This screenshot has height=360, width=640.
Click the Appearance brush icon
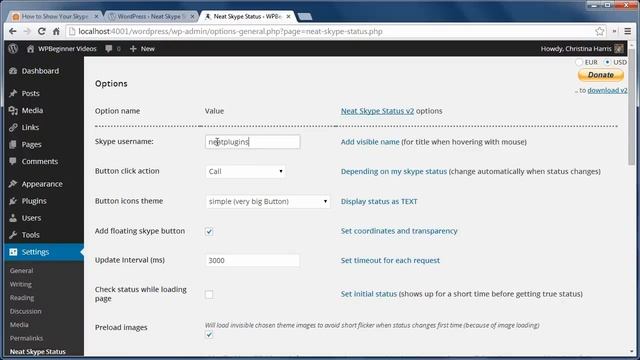[13, 184]
